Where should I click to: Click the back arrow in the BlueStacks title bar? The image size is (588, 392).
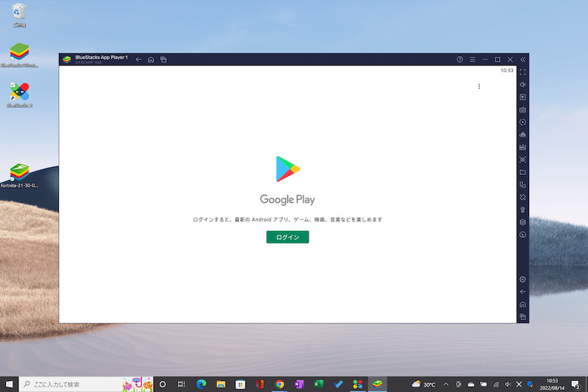[x=139, y=59]
